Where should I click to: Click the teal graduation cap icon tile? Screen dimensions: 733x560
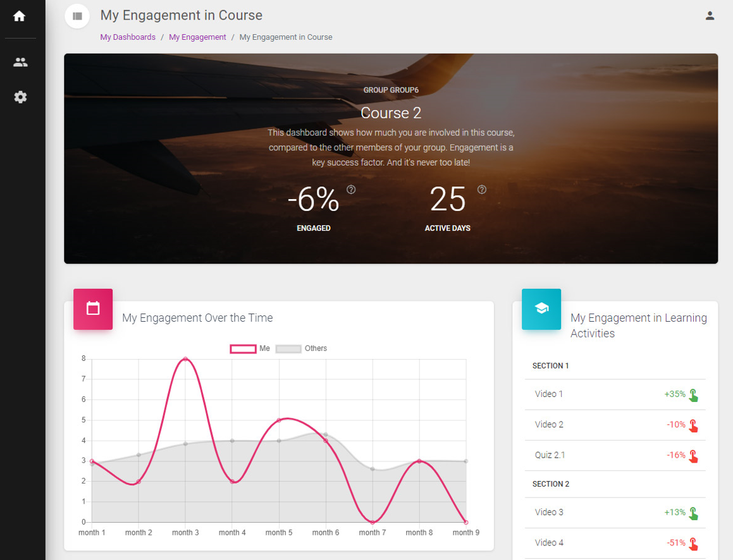click(x=541, y=309)
